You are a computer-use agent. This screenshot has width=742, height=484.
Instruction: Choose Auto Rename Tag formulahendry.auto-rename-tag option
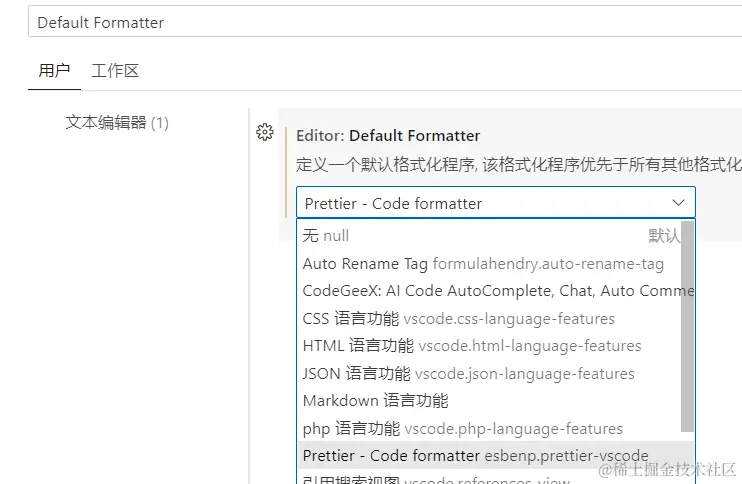pos(490,264)
